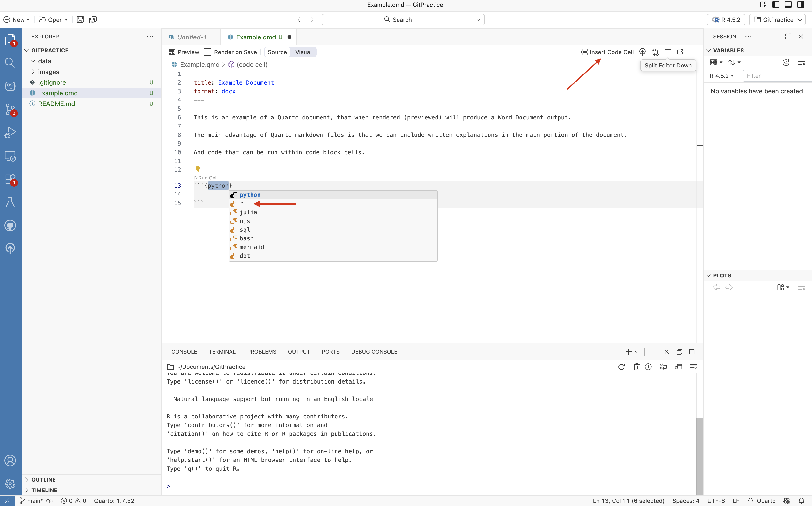Refresh the Variables pane
Screen dimensions: 812x506
pos(786,63)
